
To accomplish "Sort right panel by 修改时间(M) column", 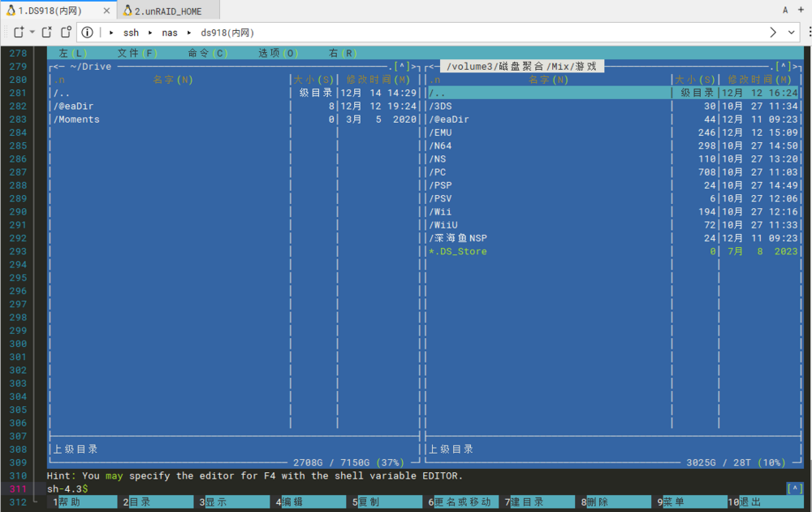I will point(760,80).
